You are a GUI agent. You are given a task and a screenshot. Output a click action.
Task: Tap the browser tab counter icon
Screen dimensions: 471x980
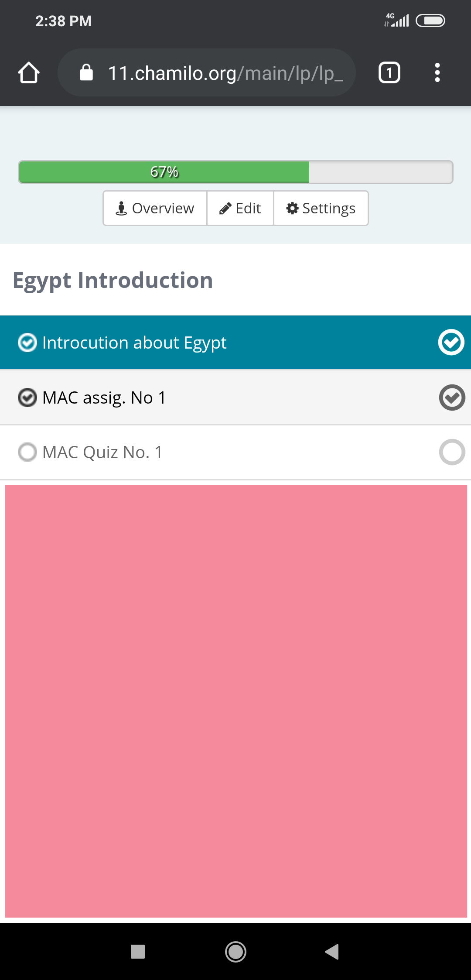tap(389, 72)
